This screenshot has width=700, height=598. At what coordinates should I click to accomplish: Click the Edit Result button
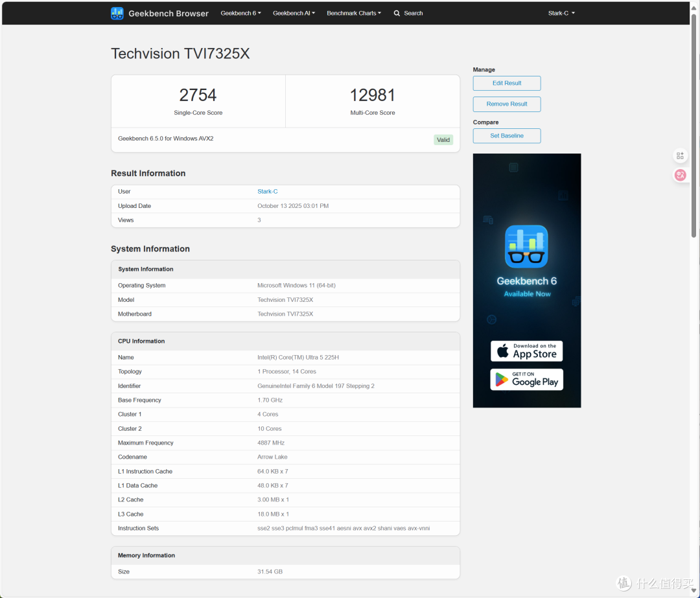click(x=507, y=83)
